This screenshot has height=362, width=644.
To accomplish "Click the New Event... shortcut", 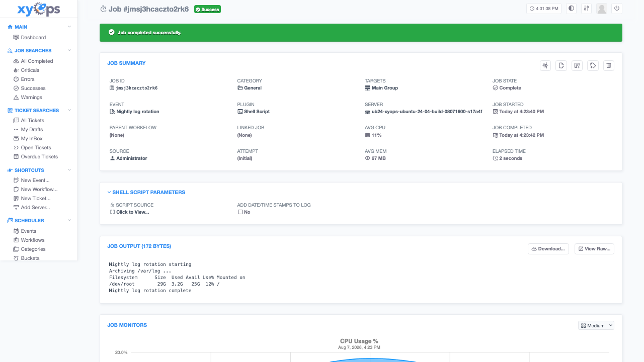I will tap(35, 180).
